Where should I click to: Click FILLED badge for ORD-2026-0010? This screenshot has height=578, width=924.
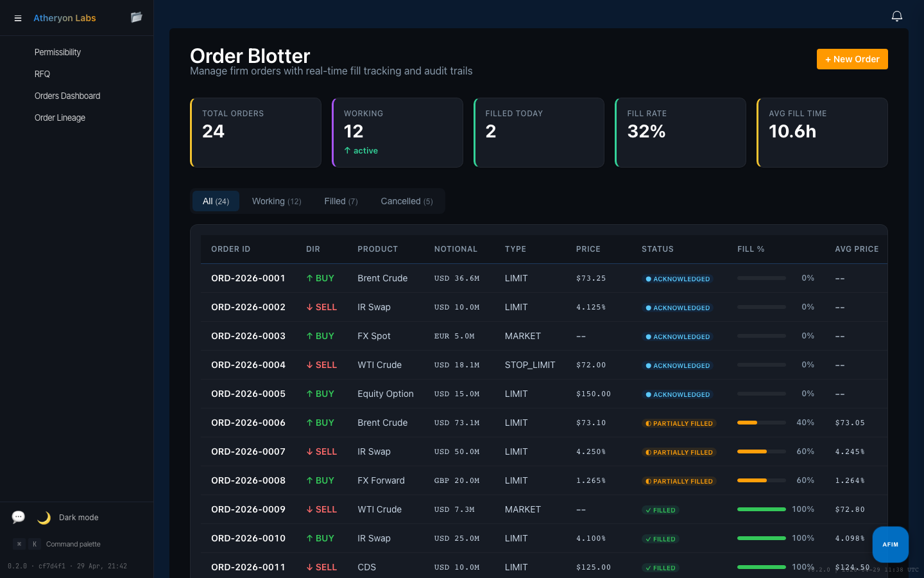[x=660, y=539]
